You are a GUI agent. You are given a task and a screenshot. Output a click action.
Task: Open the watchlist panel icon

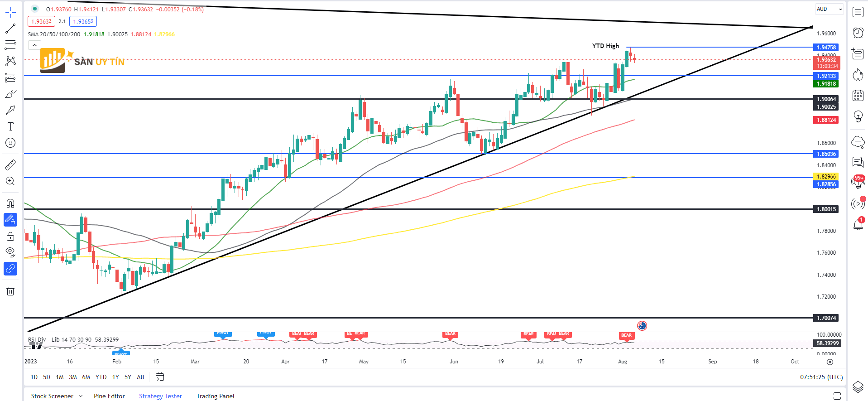coord(858,12)
